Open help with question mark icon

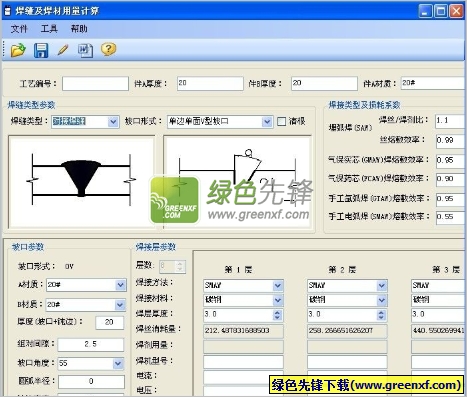click(x=109, y=49)
